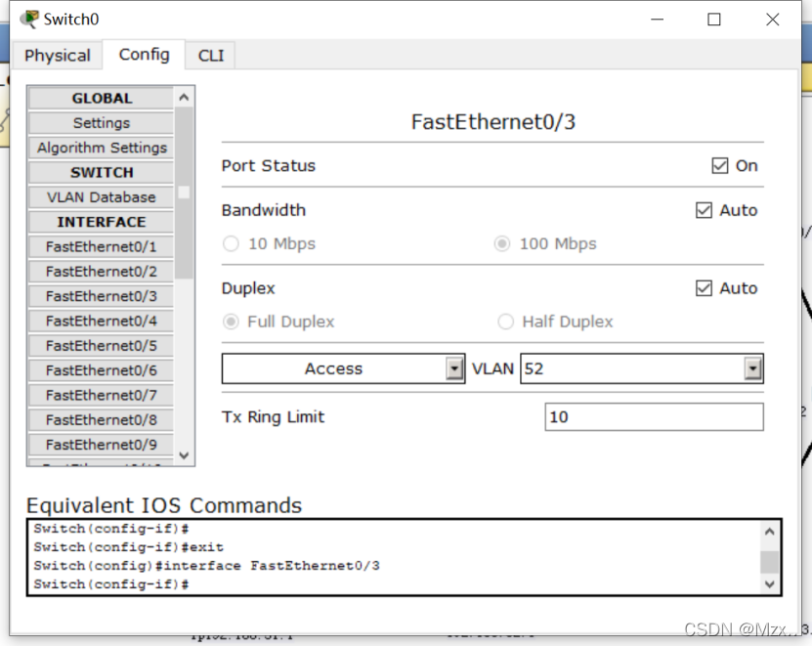This screenshot has width=812, height=646.
Task: Uncheck the Bandwidth Auto checkbox
Action: (704, 210)
